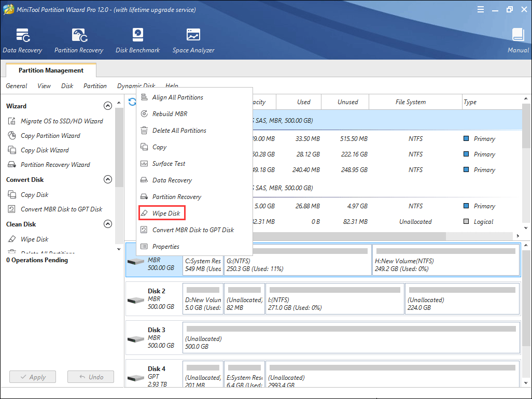
Task: Choose Rebuild MBR from the menu
Action: [x=170, y=114]
